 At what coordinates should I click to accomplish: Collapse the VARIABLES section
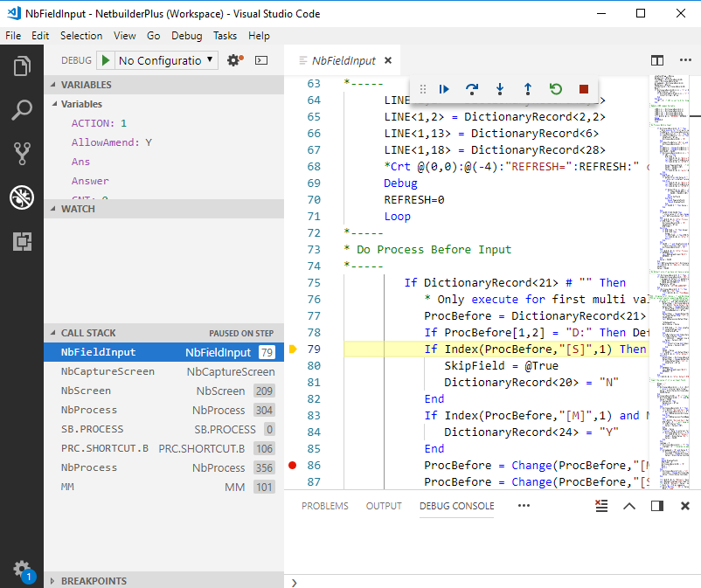click(163, 85)
